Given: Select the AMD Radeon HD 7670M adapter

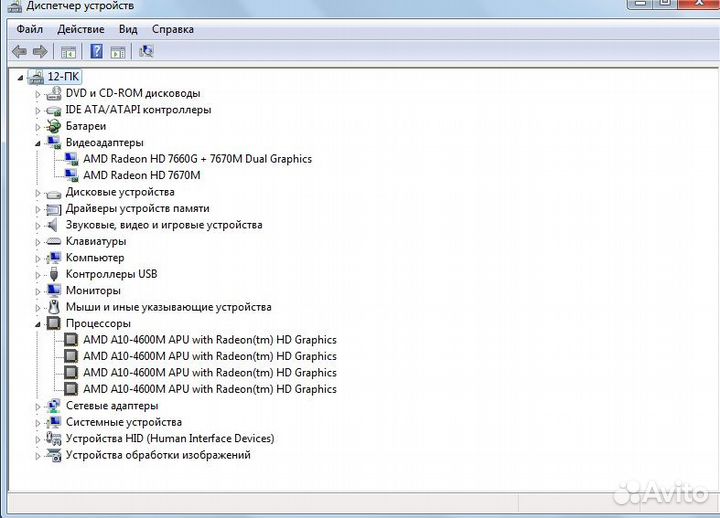Looking at the screenshot, I should click(x=142, y=175).
